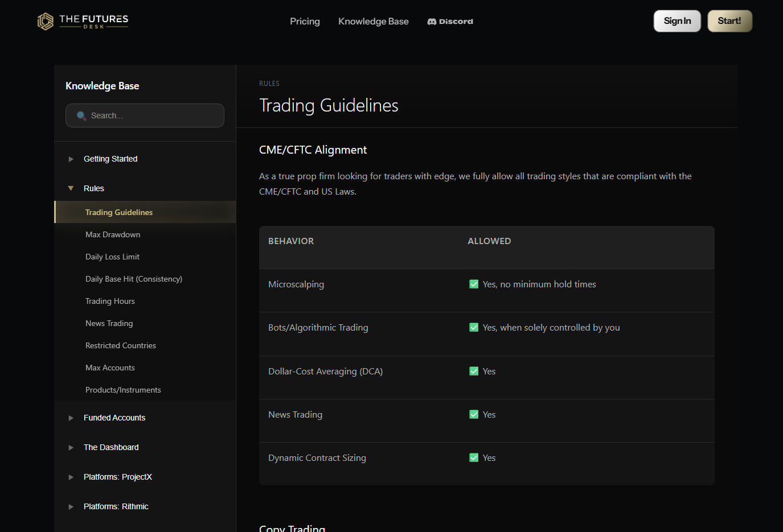Toggle the checkmark beside Microscalping
The height and width of the screenshot is (532, 783).
473,284
